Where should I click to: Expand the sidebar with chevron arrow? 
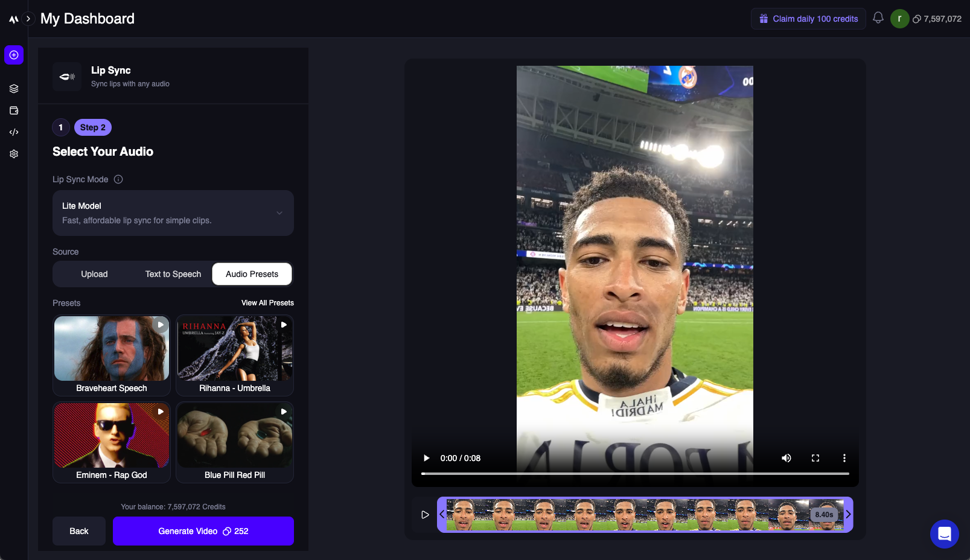(28, 19)
